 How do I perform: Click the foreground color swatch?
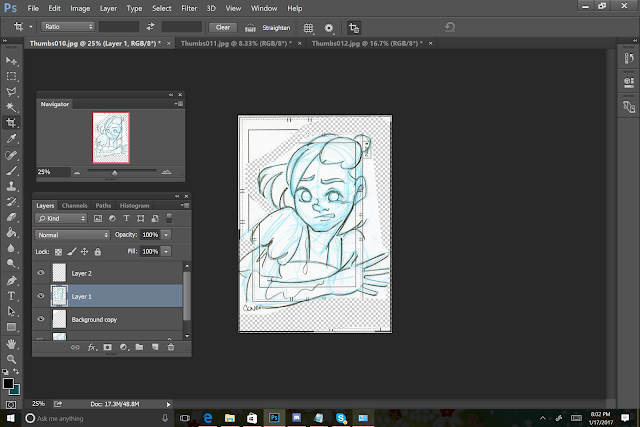tap(9, 382)
